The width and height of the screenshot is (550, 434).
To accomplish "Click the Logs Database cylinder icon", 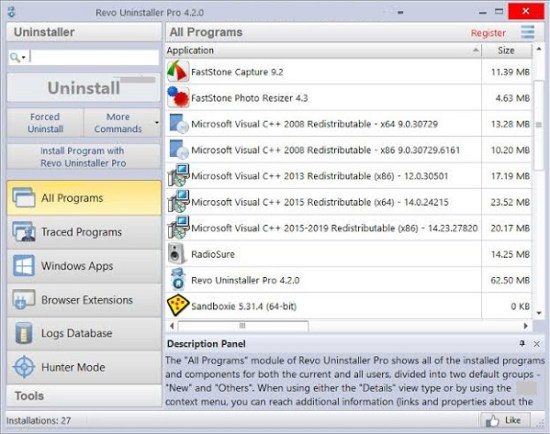I will click(24, 333).
